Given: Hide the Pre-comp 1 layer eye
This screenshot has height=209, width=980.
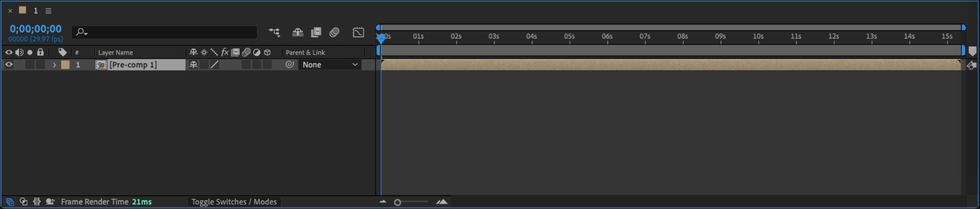Looking at the screenshot, I should click(9, 64).
